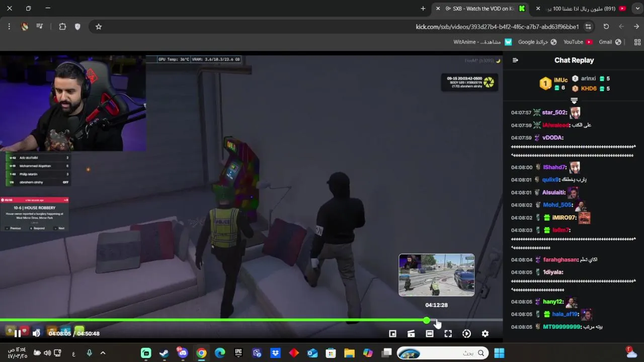
Task: Click quiix9 username in chat
Action: [x=551, y=179]
